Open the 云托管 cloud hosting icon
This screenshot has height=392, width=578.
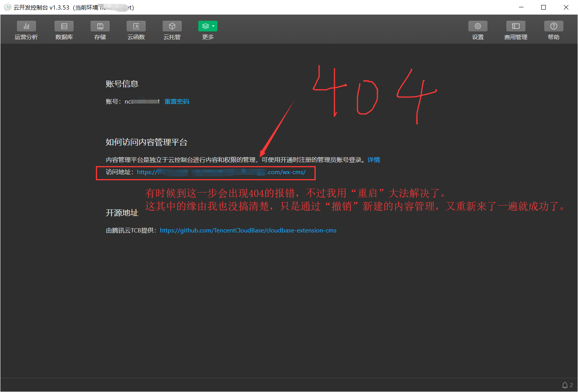pos(172,26)
